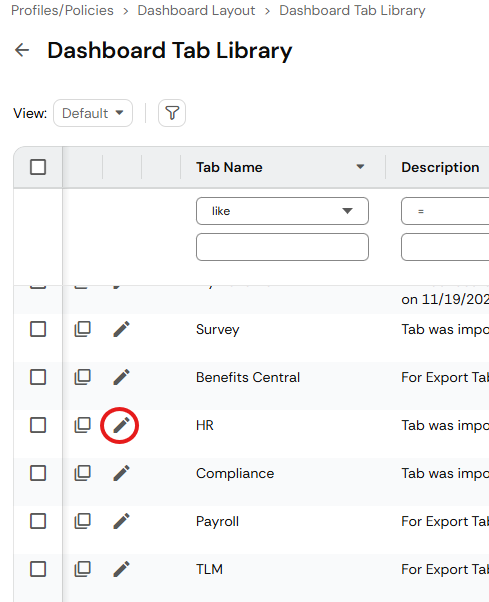The image size is (489, 602).
Task: Expand the 'like' filter operator dropdown
Action: [282, 211]
